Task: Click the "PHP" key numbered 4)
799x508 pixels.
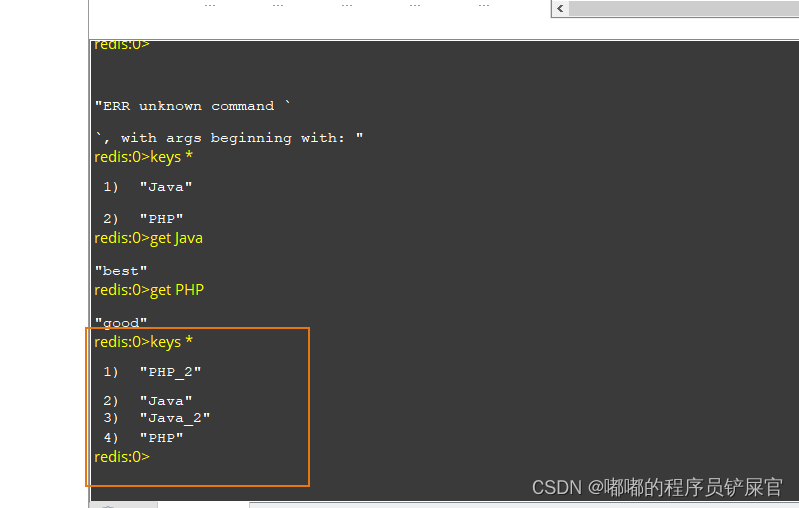Action: click(161, 438)
